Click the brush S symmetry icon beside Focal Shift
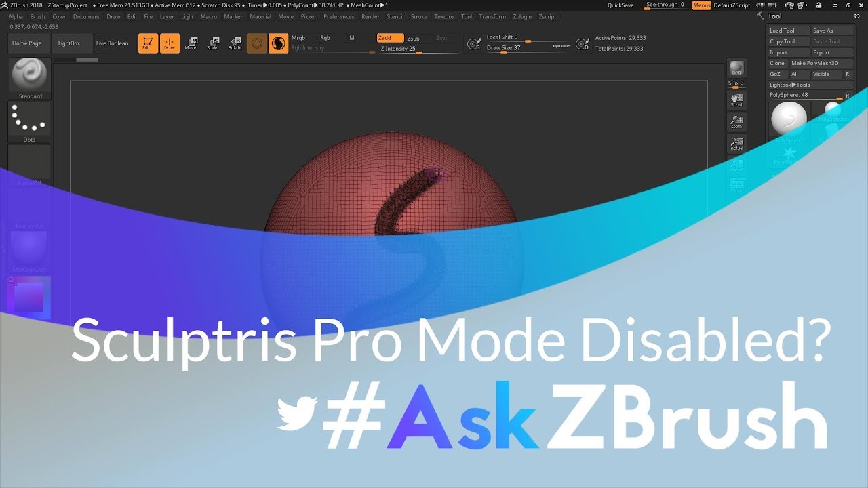 [x=474, y=44]
